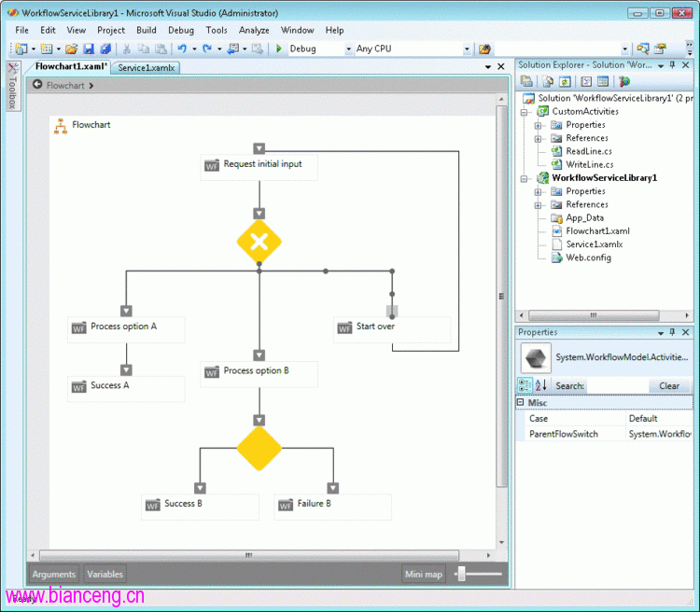The image size is (700, 612).
Task: Select the Request initial input activity
Action: (259, 167)
